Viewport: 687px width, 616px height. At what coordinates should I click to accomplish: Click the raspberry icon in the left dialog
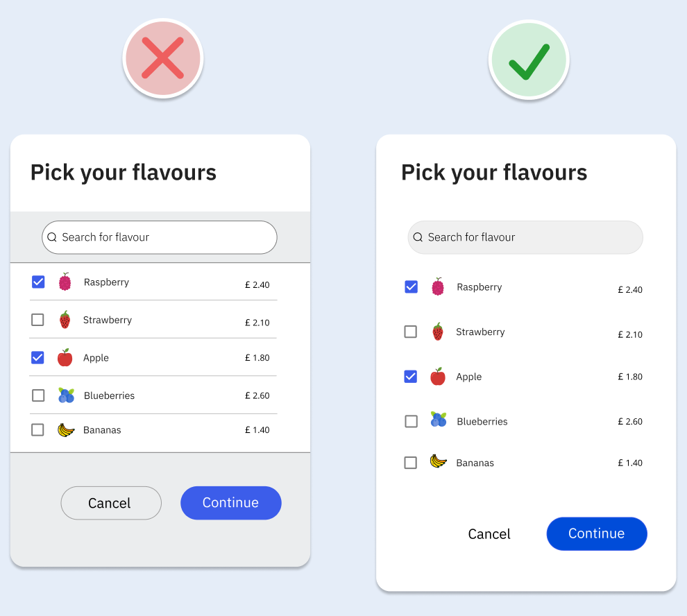[x=65, y=282]
